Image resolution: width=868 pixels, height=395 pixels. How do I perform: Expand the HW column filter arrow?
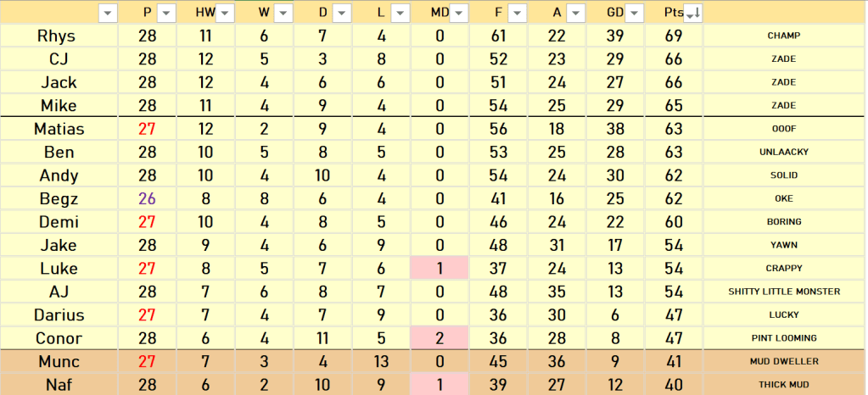[227, 13]
